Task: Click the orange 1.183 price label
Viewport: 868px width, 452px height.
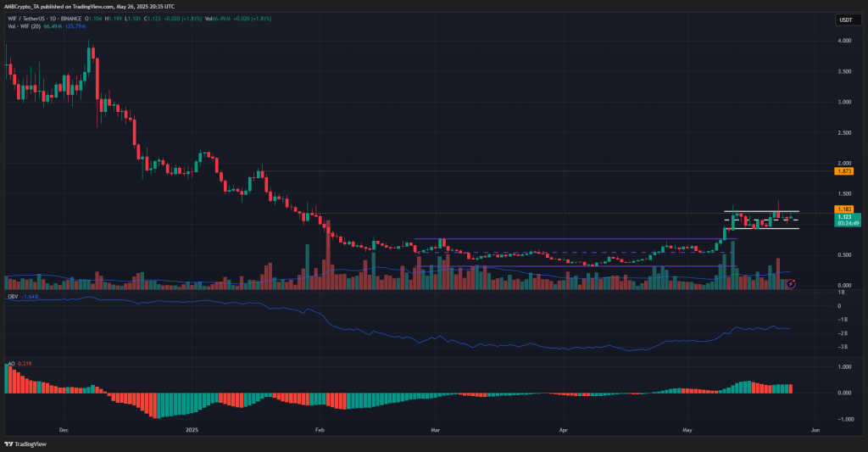Action: (x=845, y=209)
